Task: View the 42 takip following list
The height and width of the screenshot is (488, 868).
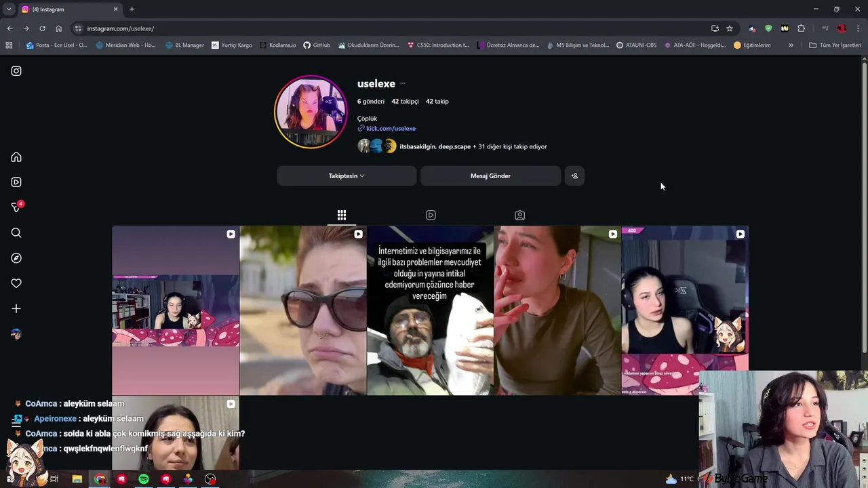Action: click(x=437, y=101)
